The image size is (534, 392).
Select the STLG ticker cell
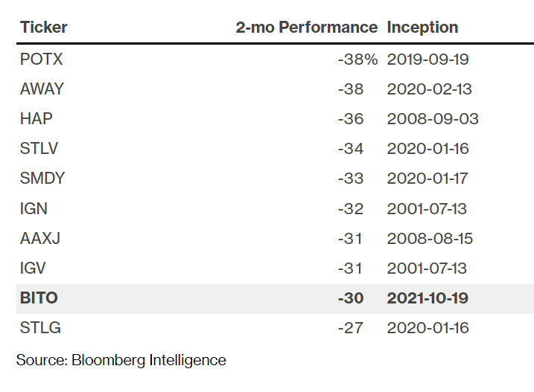pos(40,328)
